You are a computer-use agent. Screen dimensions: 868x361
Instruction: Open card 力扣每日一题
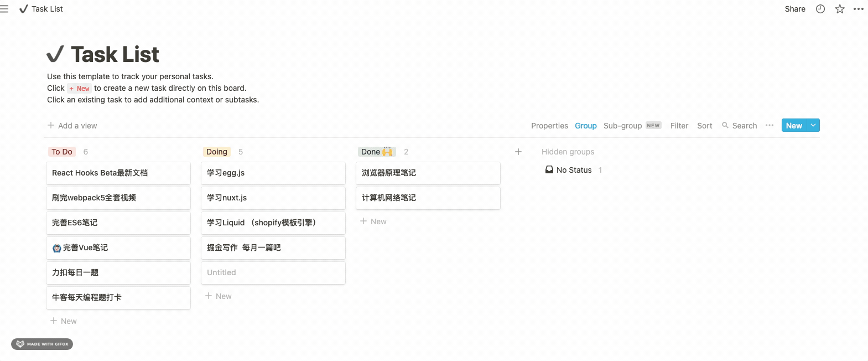point(118,273)
